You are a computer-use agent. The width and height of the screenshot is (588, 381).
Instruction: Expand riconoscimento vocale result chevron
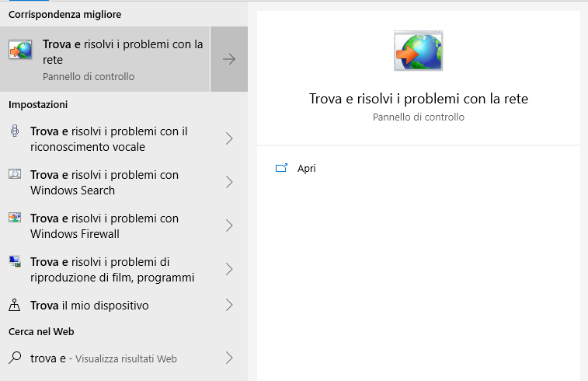[229, 138]
